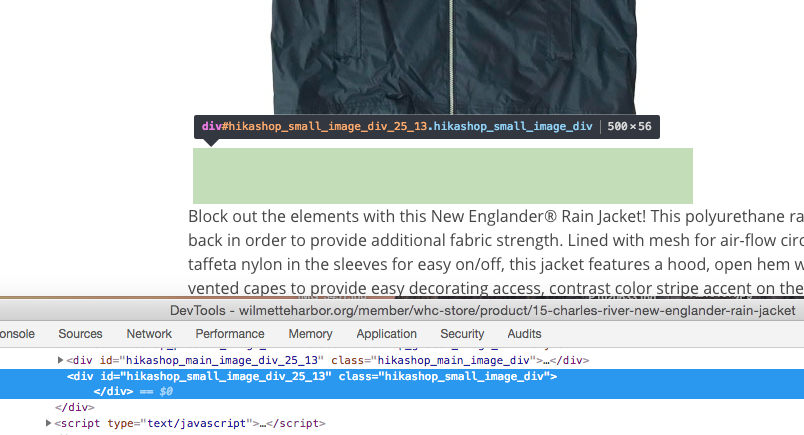The image size is (804, 435).
Task: Click the closing </div> == $0 line
Action: (x=133, y=391)
